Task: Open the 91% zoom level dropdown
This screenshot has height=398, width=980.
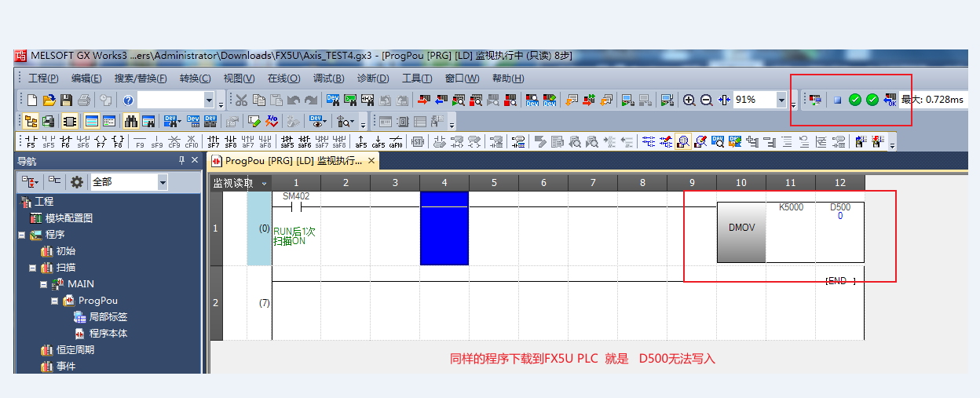Action: pyautogui.click(x=781, y=100)
